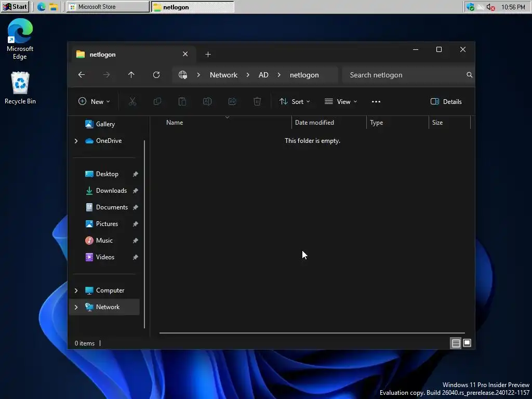Click netlogon in the breadcrumb

(x=304, y=75)
